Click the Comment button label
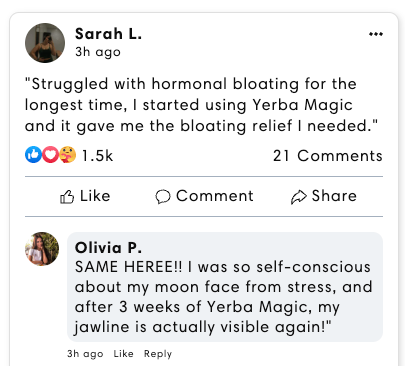The height and width of the screenshot is (366, 405). pyautogui.click(x=215, y=196)
